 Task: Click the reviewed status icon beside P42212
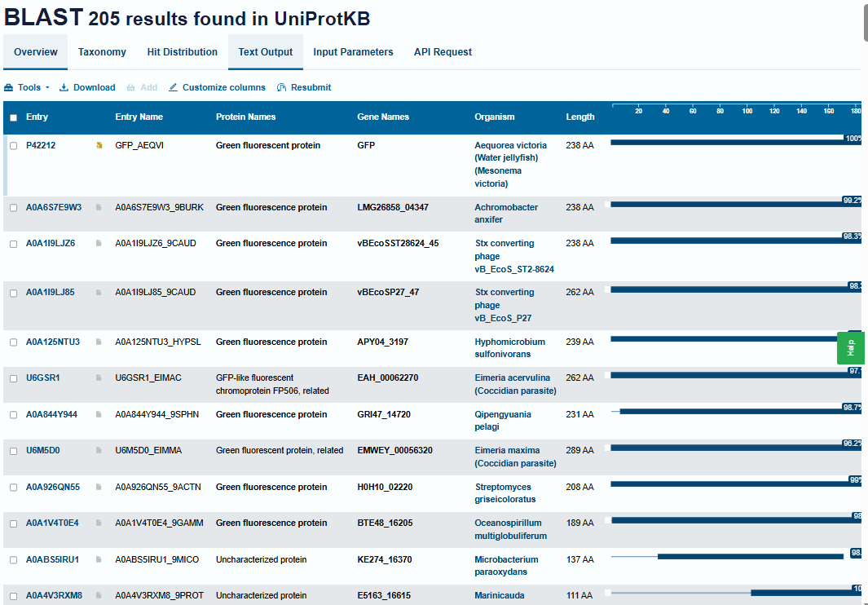(99, 145)
